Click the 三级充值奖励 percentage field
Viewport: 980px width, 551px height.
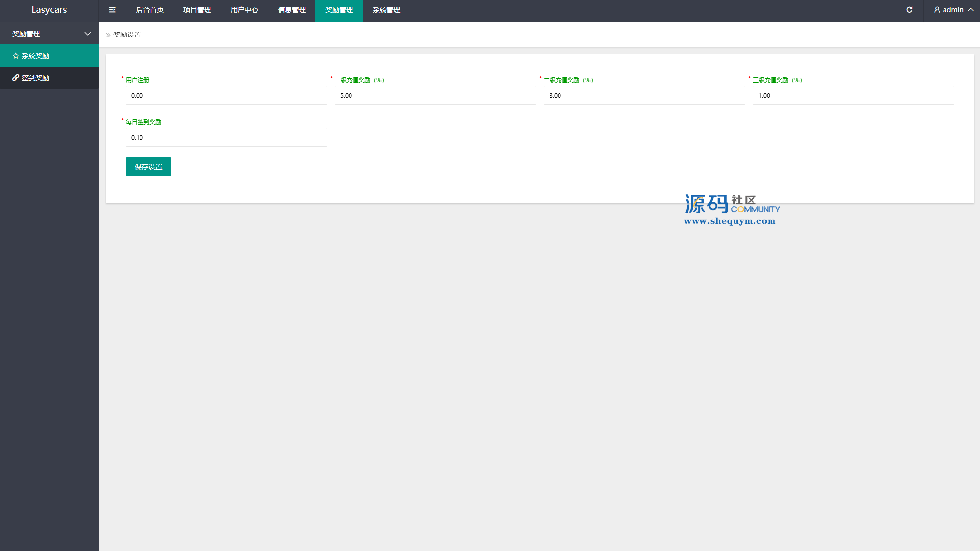tap(853, 95)
